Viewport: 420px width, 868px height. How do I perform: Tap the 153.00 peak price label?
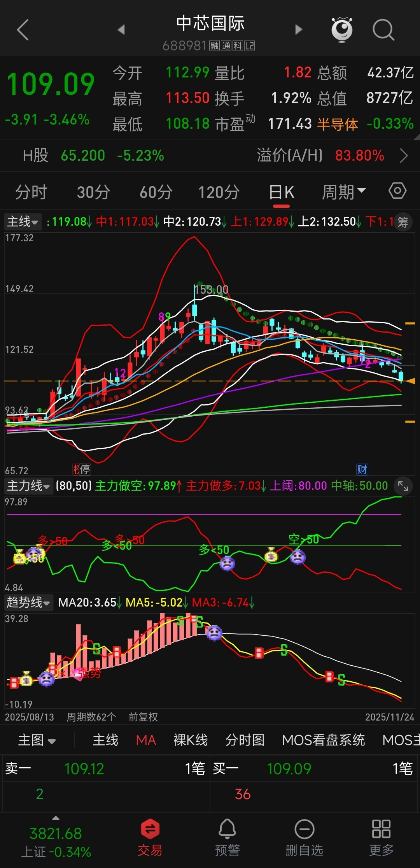click(x=212, y=289)
